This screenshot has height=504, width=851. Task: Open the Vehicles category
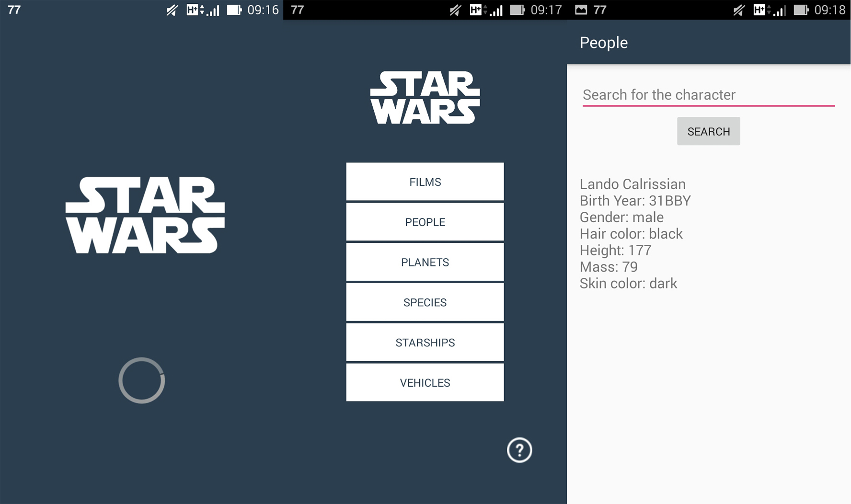425,382
